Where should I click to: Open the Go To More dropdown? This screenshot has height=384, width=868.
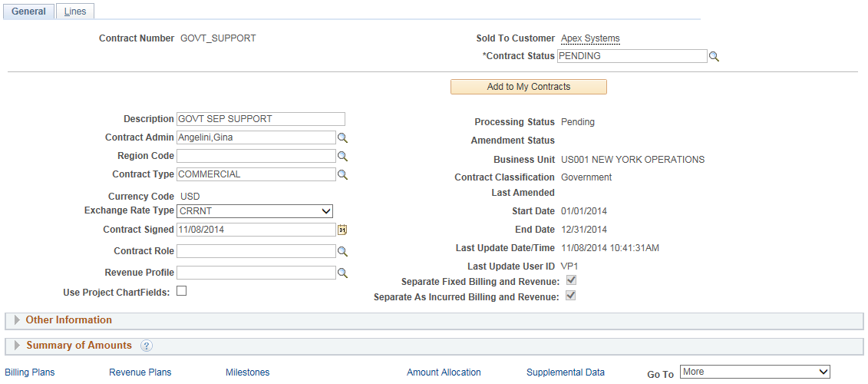[x=754, y=372]
